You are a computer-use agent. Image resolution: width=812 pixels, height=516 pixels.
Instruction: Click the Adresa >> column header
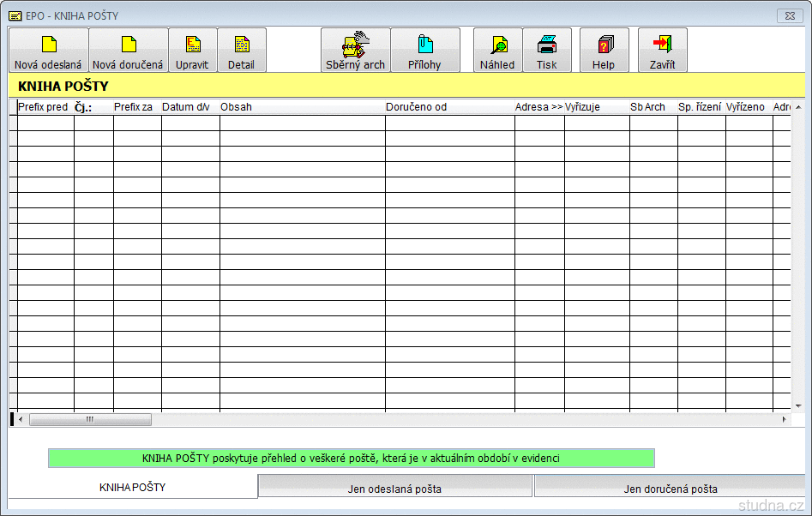(x=539, y=107)
